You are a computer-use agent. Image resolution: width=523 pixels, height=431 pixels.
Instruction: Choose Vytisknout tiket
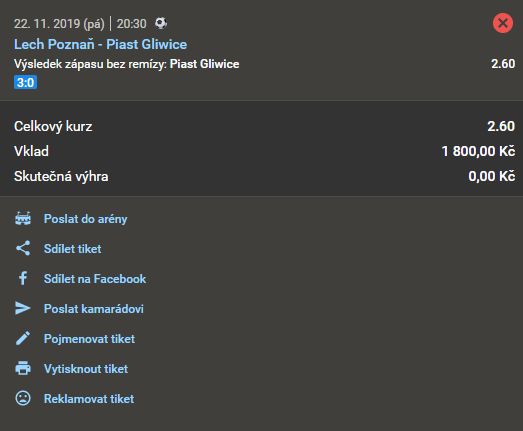click(86, 369)
